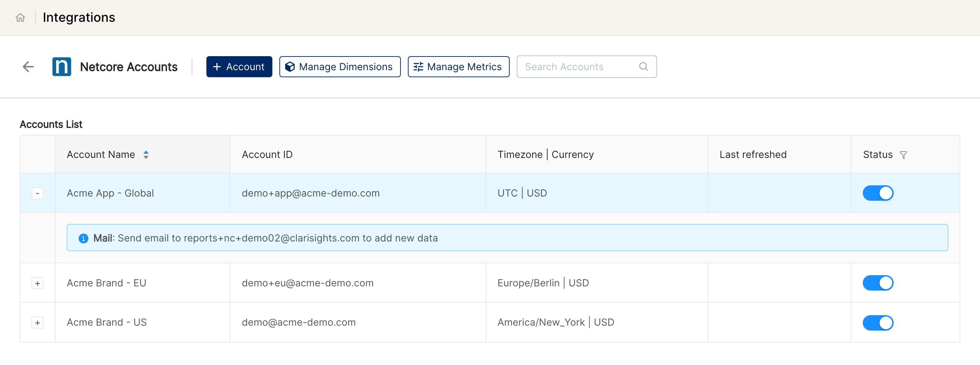Focus the Search Accounts field
Image resolution: width=980 pixels, height=365 pixels.
pyautogui.click(x=586, y=67)
